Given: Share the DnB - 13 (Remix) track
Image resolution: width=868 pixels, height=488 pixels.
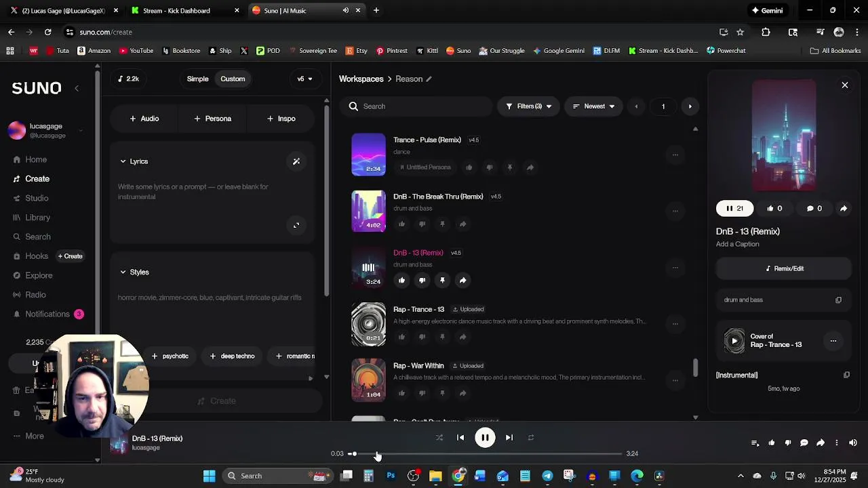Looking at the screenshot, I should pos(462,280).
